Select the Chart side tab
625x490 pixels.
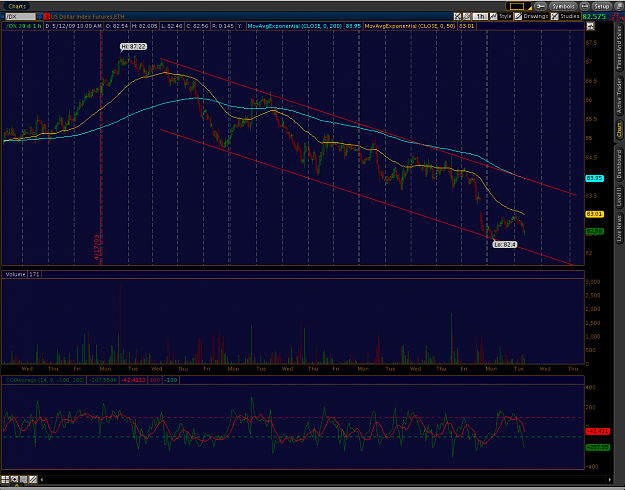pos(619,130)
